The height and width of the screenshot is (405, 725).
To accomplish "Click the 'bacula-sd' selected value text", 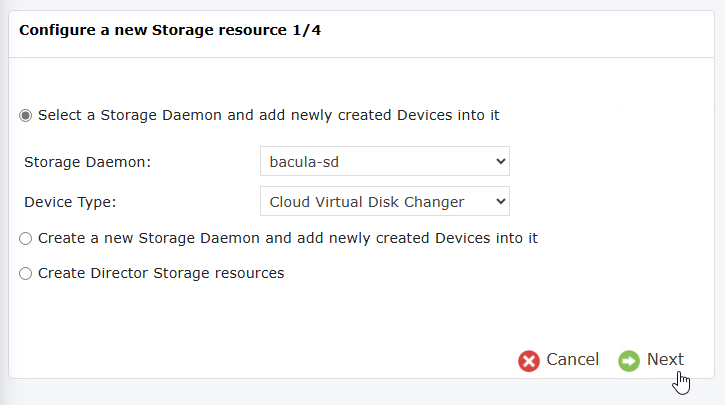I will (304, 162).
